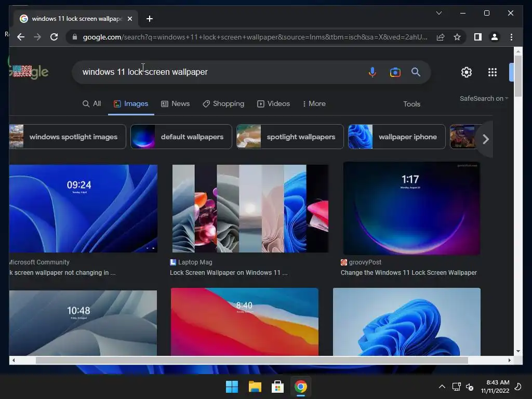Open File Explorer from taskbar
The height and width of the screenshot is (399, 532).
pos(255,387)
